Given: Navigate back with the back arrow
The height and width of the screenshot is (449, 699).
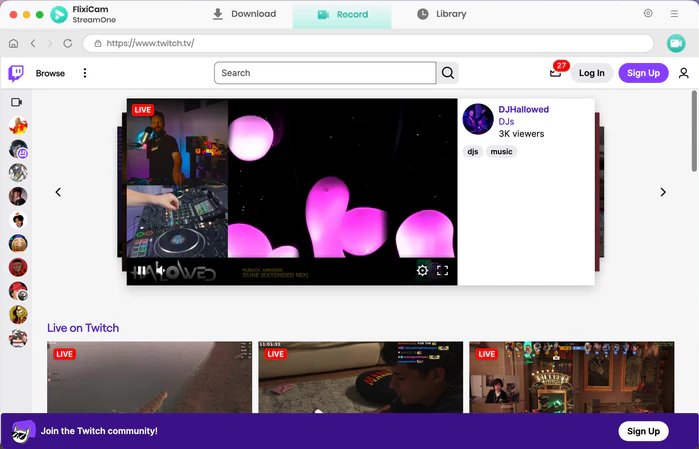Looking at the screenshot, I should point(33,43).
